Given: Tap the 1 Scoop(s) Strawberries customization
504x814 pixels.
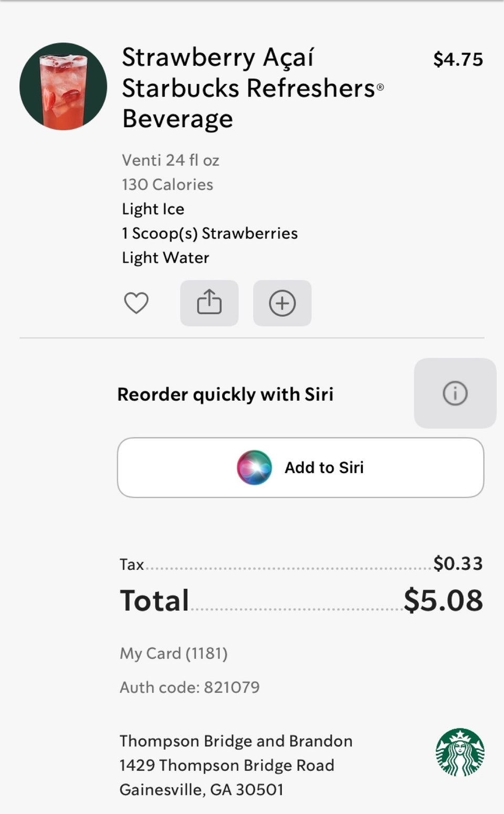Looking at the screenshot, I should 209,233.
